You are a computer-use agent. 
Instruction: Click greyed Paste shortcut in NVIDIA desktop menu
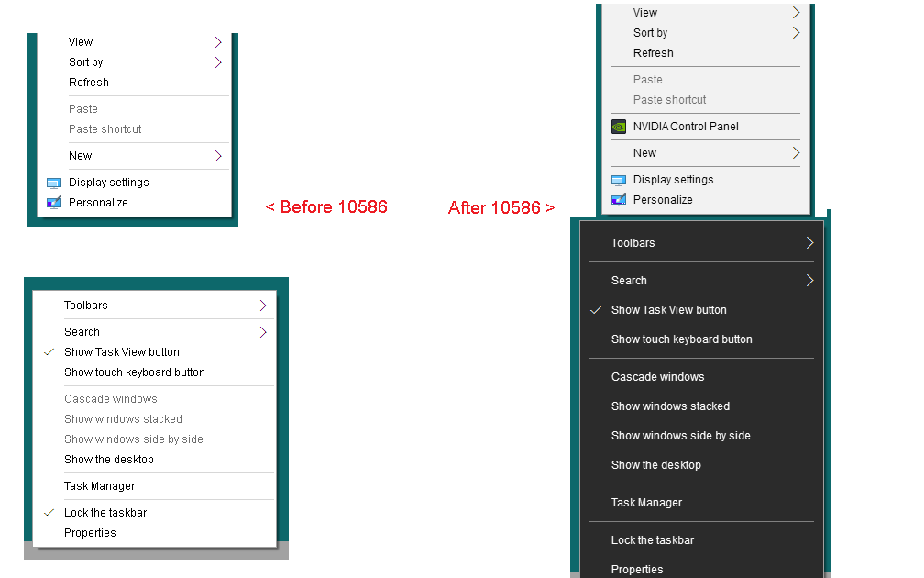(x=669, y=100)
